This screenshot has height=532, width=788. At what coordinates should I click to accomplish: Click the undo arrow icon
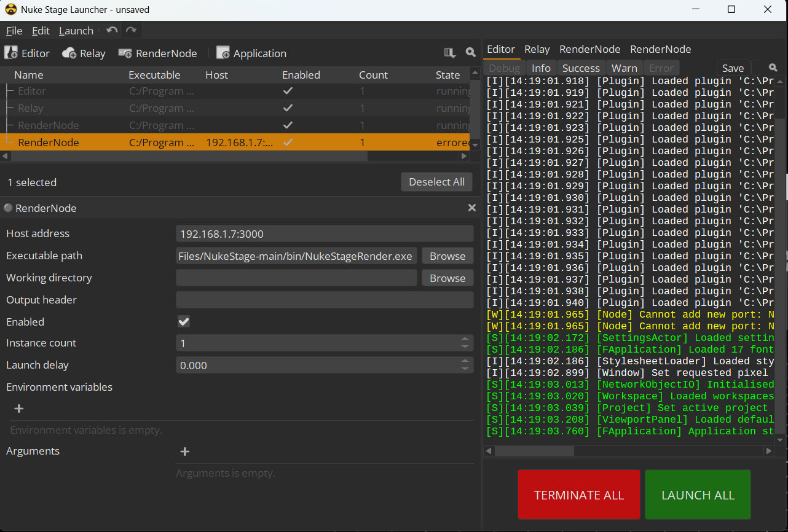pos(112,30)
